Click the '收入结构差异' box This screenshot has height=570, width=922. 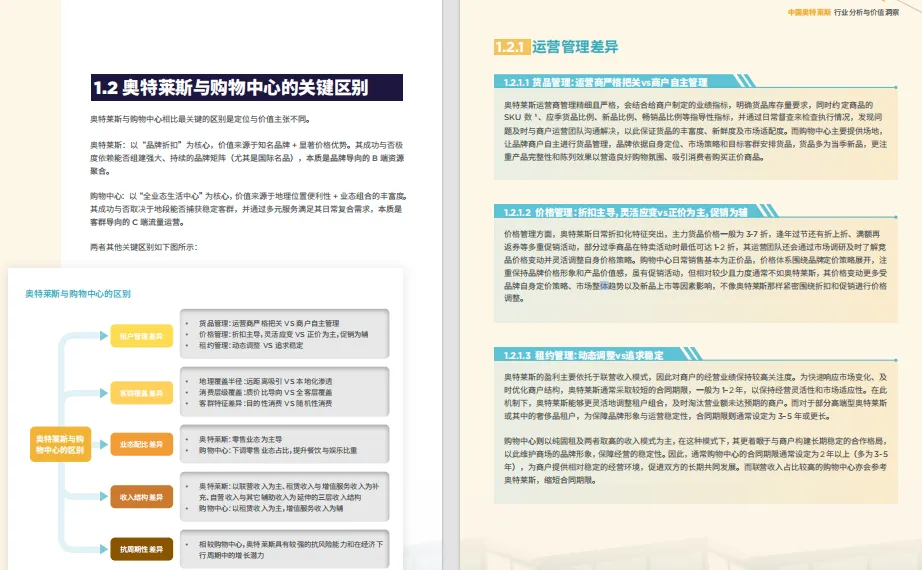coord(142,497)
